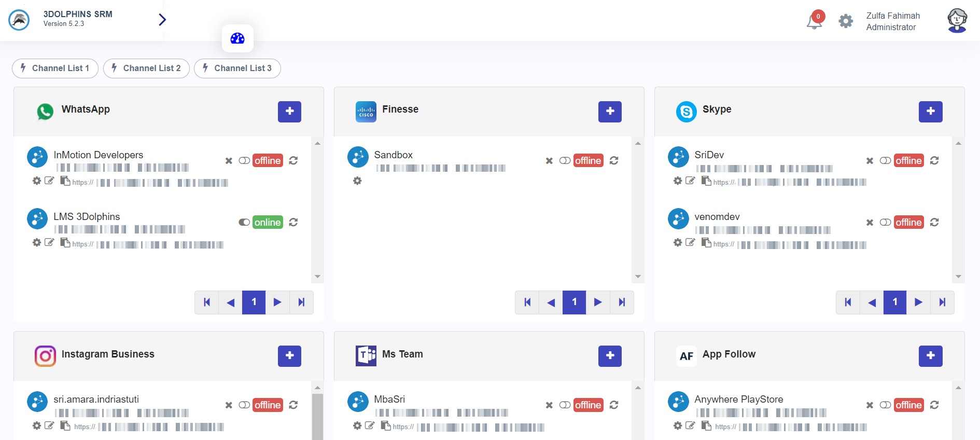Open the notifications bell
Screen dimensions: 980x440
click(x=814, y=21)
